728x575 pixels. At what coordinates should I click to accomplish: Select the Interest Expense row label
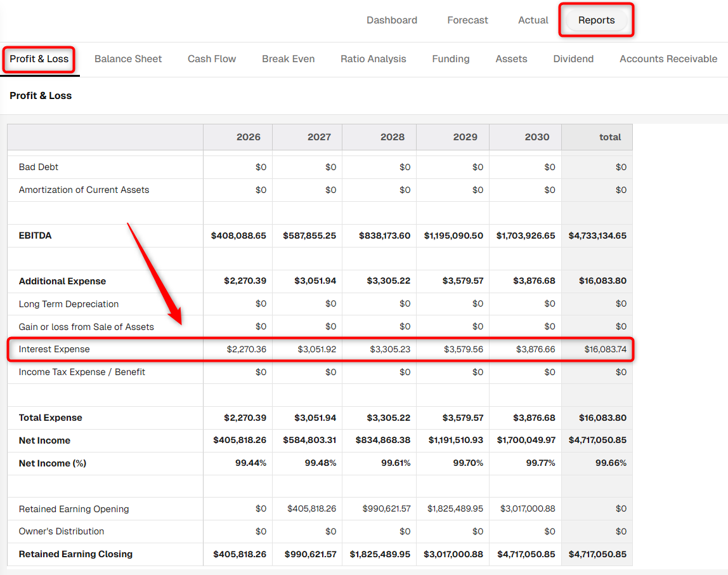[55, 349]
